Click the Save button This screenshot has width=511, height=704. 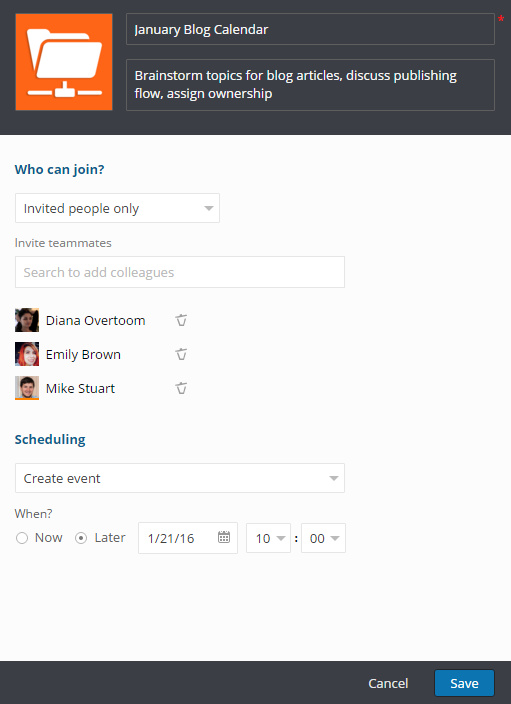(x=464, y=683)
